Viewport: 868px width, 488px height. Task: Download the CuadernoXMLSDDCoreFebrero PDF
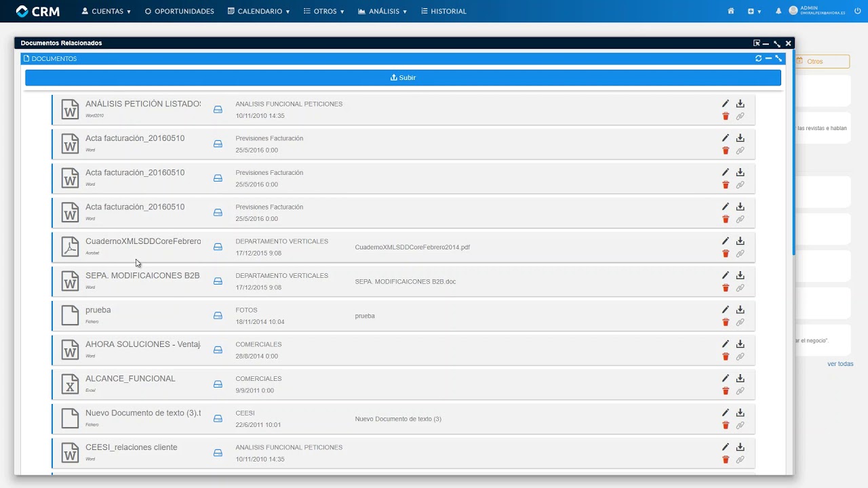tap(741, 241)
